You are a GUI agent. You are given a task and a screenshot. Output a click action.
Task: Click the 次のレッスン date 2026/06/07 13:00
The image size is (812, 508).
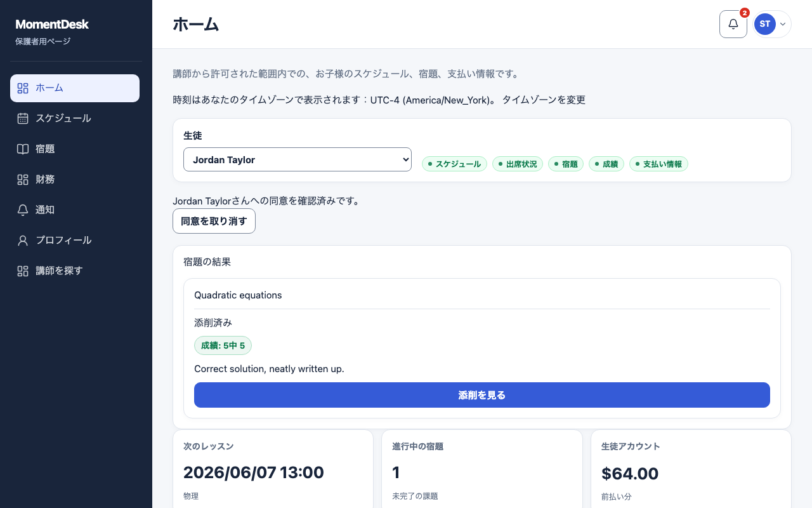[x=254, y=472]
